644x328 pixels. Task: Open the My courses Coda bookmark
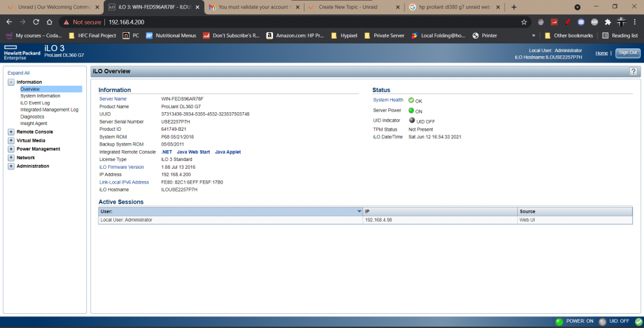click(x=33, y=35)
